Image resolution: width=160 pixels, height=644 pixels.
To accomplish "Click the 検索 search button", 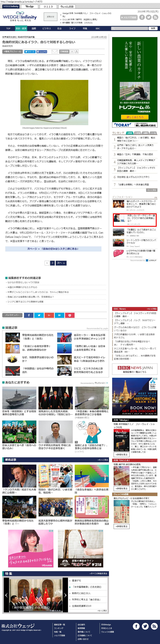I will pos(153,28).
